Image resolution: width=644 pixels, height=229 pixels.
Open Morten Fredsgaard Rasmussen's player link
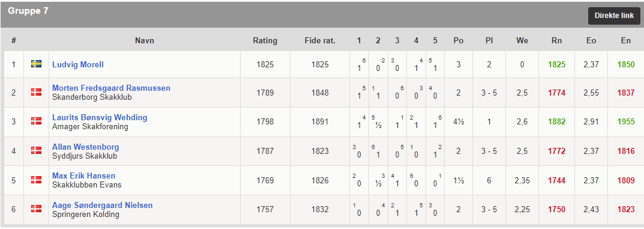tap(111, 88)
